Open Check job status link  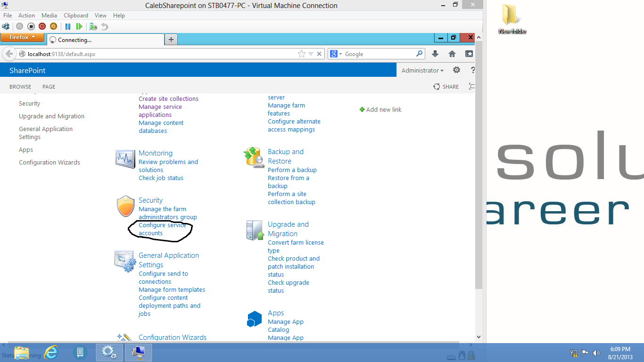(x=161, y=178)
